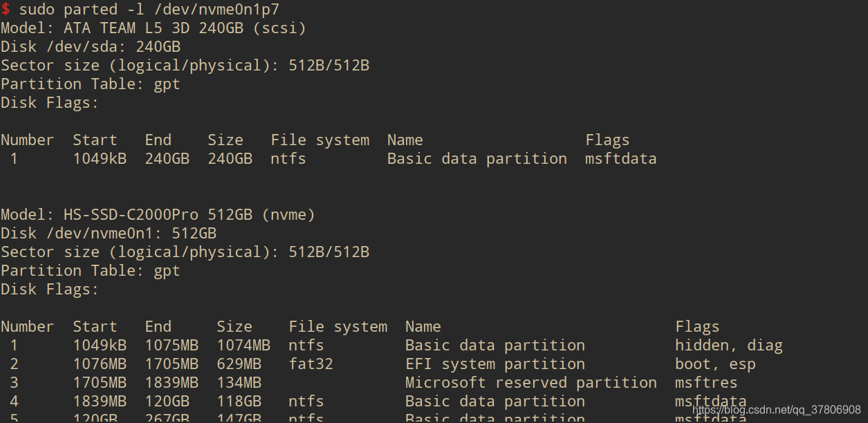Click '1076MB' start value
Screen dimensions: 868x423
[x=100, y=364]
